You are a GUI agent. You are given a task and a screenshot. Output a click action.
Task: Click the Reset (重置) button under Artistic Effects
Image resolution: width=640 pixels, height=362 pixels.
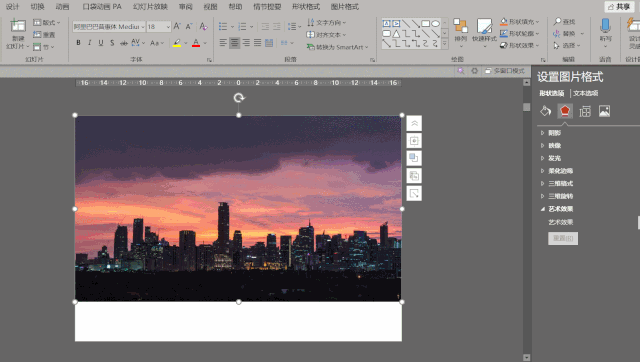coord(563,238)
